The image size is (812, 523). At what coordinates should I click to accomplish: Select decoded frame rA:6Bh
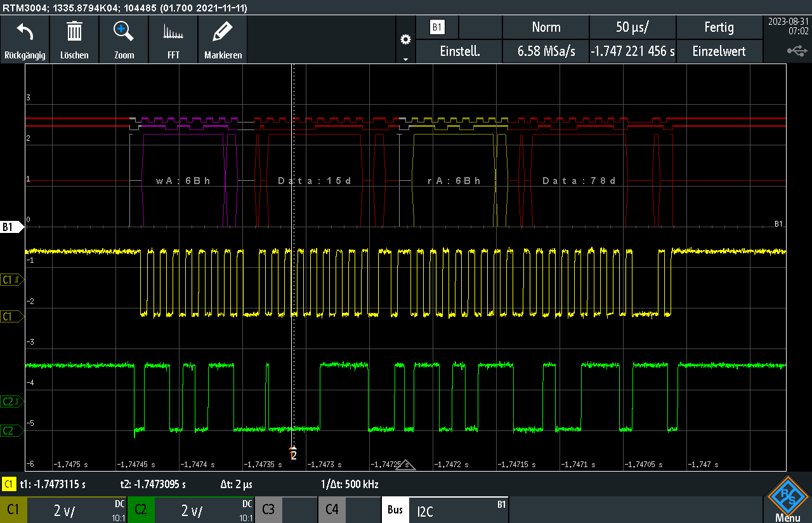[454, 181]
